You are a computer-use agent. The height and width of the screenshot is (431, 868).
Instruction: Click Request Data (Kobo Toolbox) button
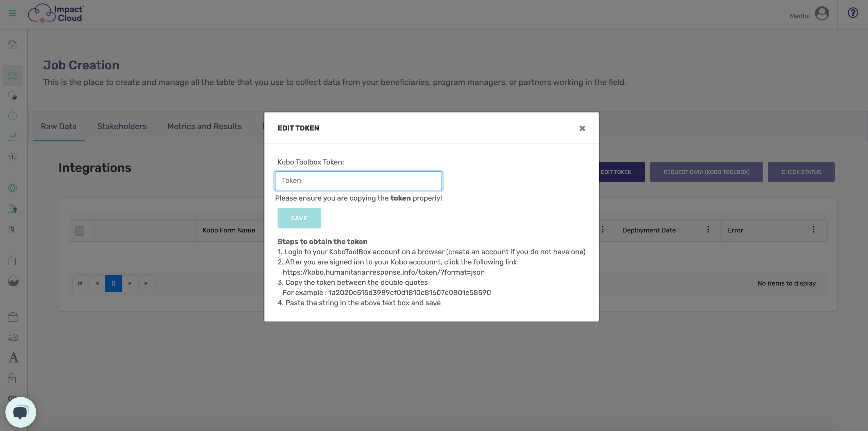coord(706,172)
